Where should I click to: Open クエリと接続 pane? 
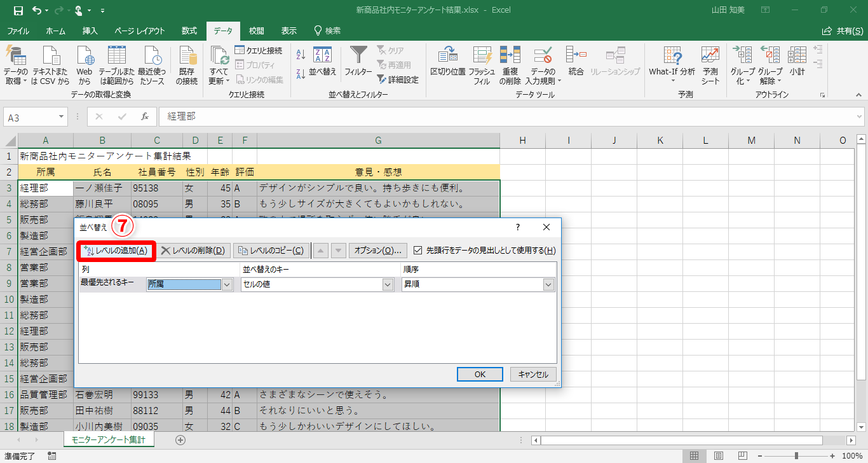pyautogui.click(x=258, y=50)
